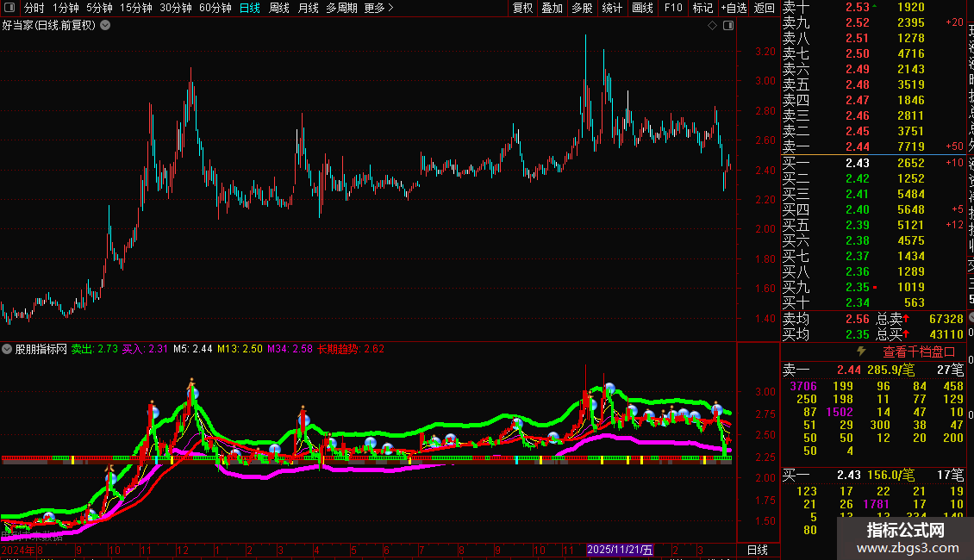This screenshot has width=974, height=560.
Task: Select the 卖一 row in order book
Action: pyautogui.click(x=873, y=147)
